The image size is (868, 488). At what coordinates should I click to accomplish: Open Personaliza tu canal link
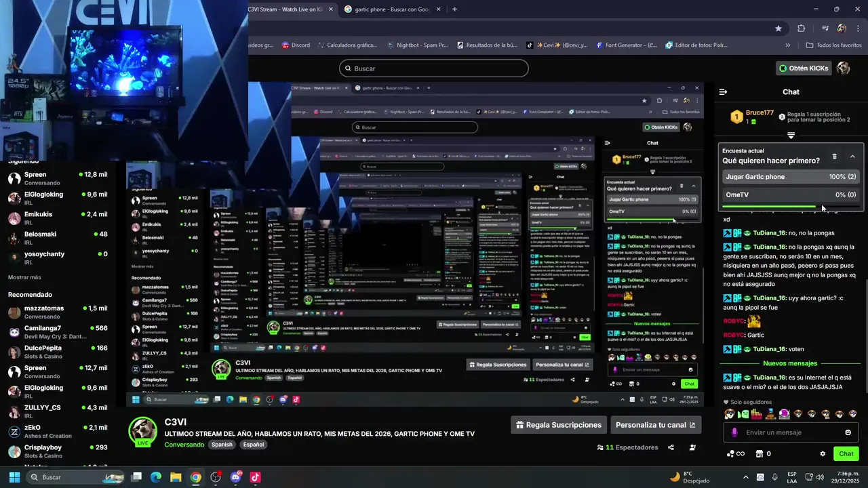[655, 425]
